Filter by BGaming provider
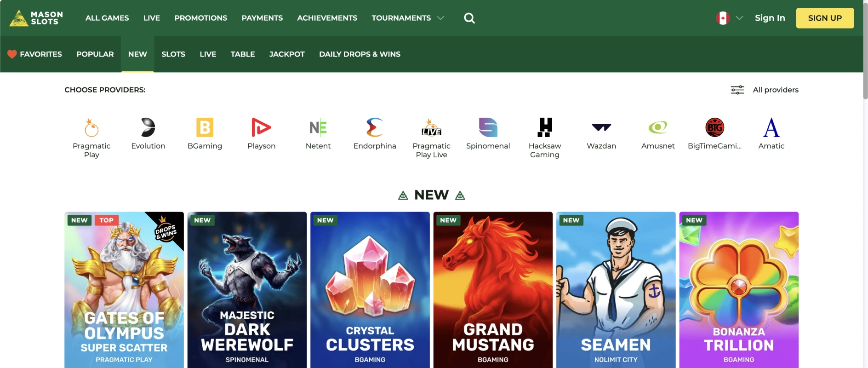Screen dimensions: 868x368 coord(205,134)
